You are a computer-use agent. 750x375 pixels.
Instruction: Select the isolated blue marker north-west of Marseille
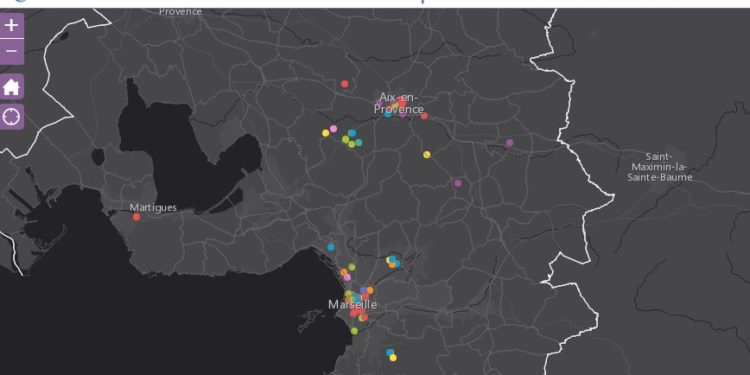[331, 247]
